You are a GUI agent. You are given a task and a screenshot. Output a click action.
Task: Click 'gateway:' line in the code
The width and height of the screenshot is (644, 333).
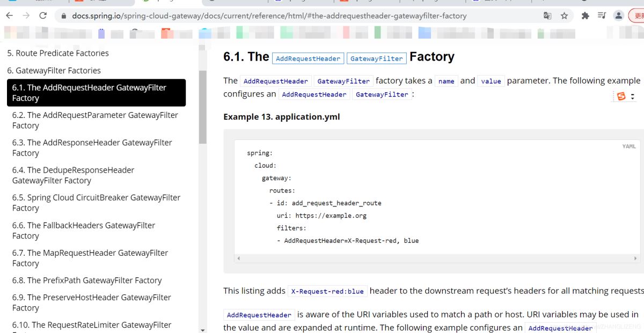point(276,178)
